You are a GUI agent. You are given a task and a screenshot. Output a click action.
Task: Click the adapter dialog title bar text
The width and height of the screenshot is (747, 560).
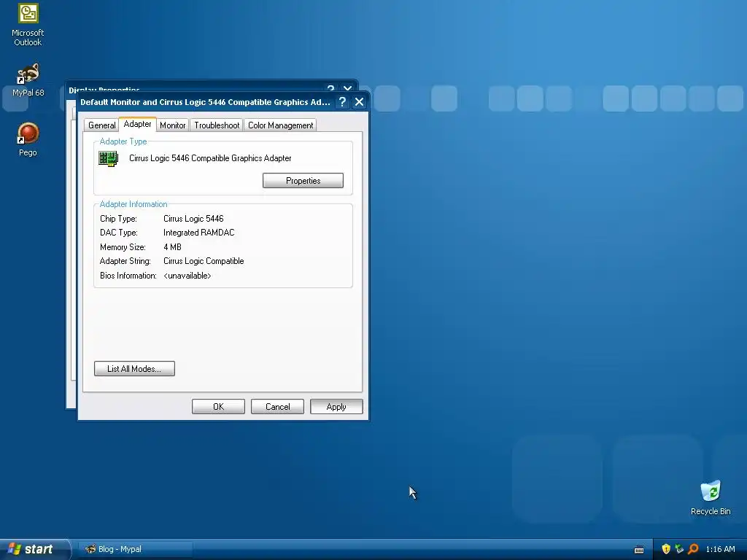click(x=205, y=102)
